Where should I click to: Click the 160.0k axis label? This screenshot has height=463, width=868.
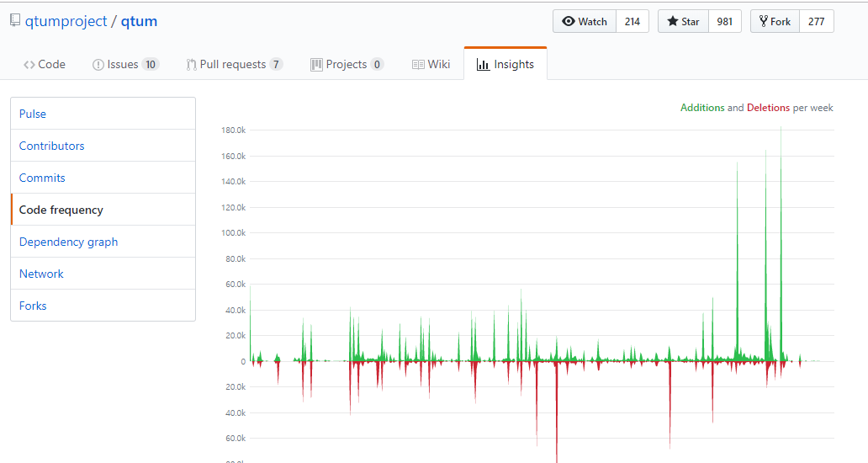coord(234,157)
